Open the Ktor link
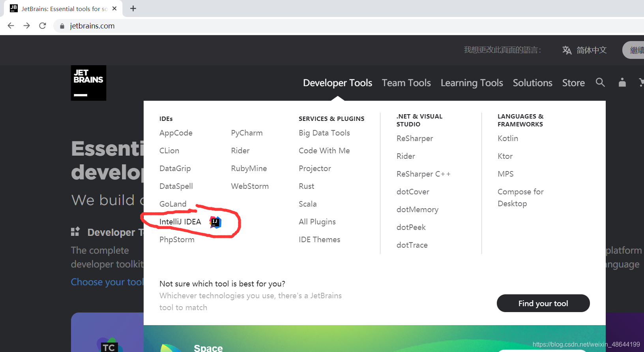 505,156
